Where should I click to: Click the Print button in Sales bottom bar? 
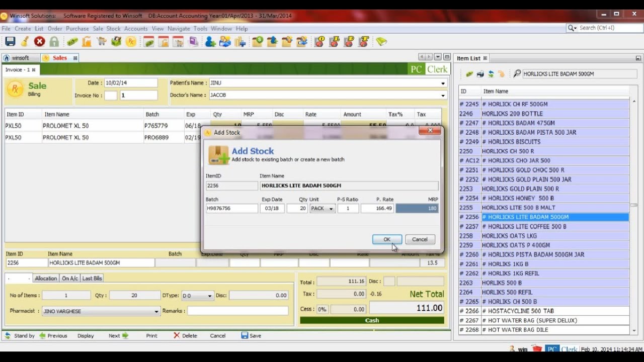151,335
